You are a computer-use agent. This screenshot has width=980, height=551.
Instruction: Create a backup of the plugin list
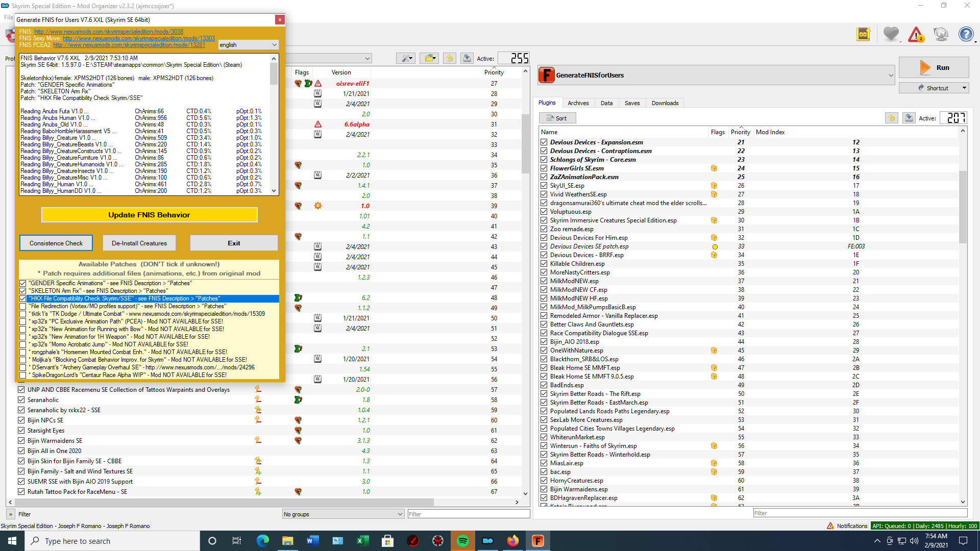pyautogui.click(x=909, y=118)
